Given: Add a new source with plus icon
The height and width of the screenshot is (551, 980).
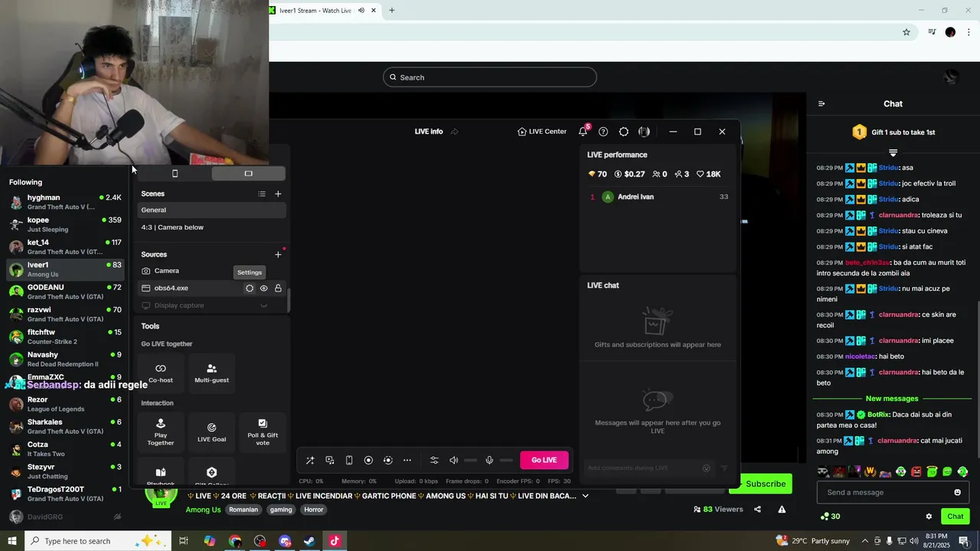Looking at the screenshot, I should (x=278, y=255).
